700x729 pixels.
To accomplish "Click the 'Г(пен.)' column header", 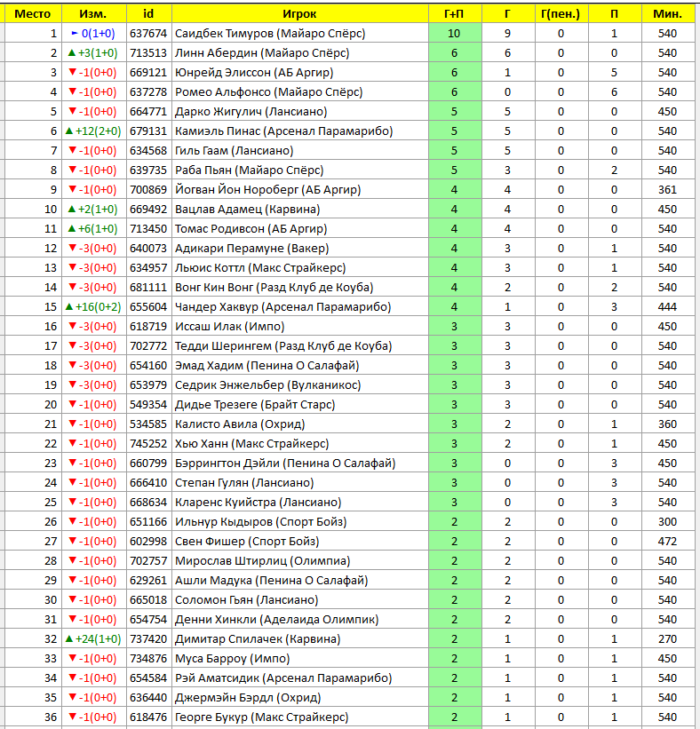I will coord(561,14).
